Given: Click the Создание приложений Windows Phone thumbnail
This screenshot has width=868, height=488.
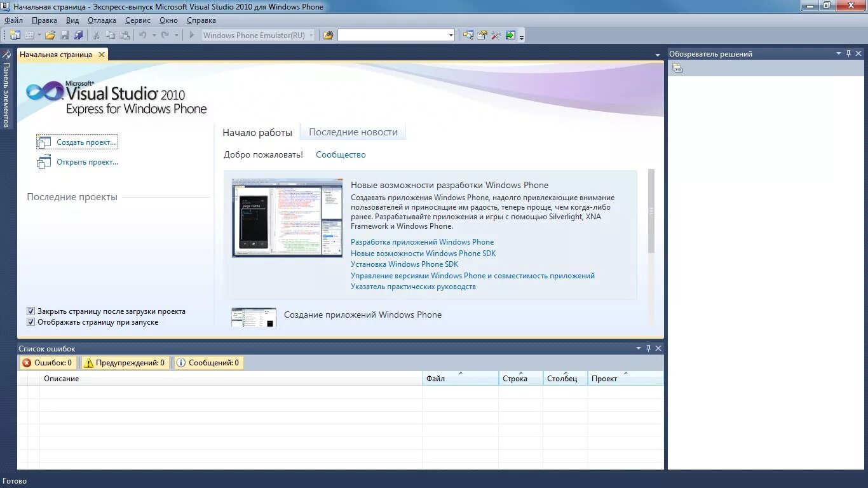Looking at the screenshot, I should (x=254, y=317).
